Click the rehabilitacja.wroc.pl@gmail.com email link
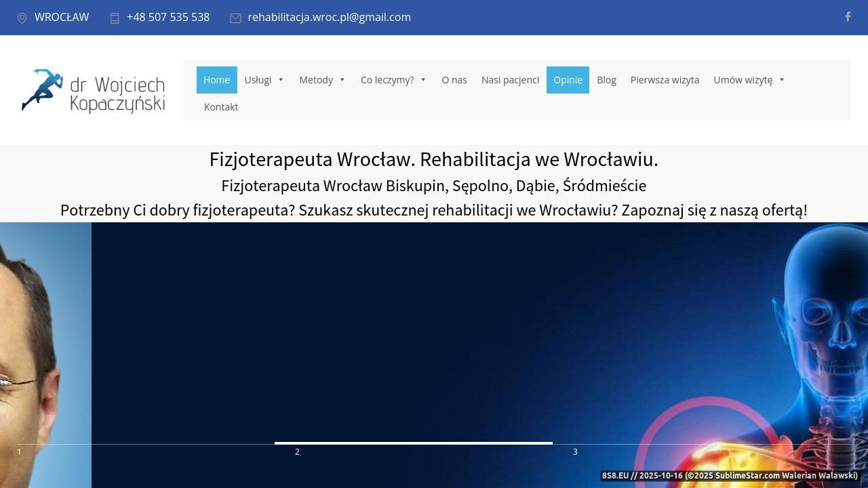This screenshot has height=488, width=868. (x=329, y=18)
